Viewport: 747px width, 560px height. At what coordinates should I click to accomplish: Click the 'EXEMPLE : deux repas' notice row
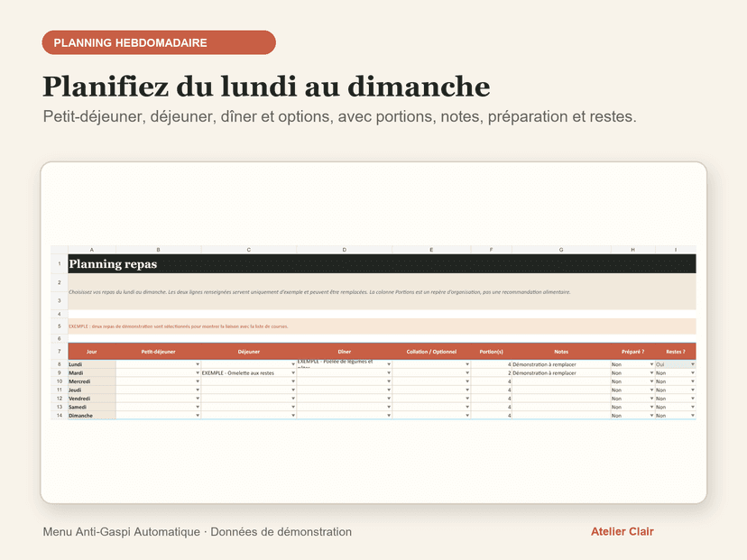point(383,326)
